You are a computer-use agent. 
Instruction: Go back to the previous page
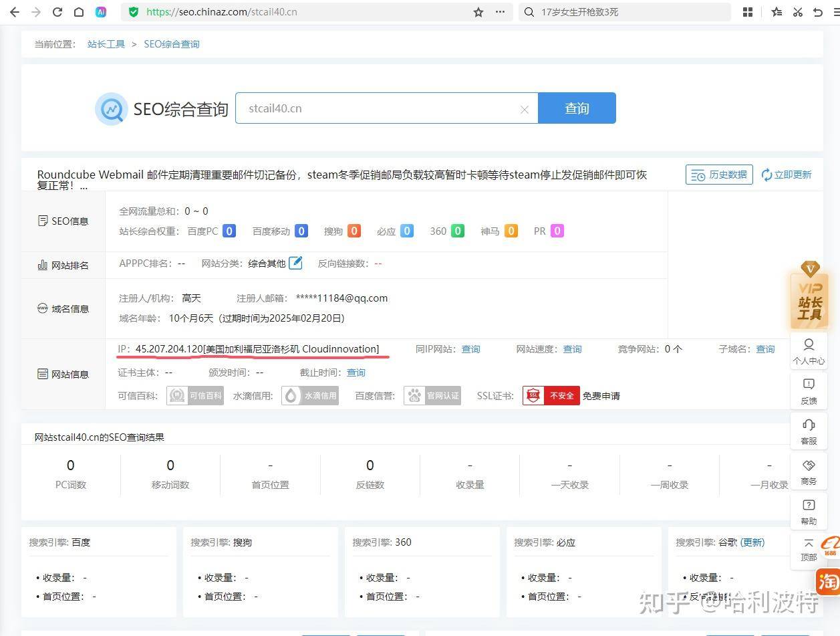click(15, 12)
